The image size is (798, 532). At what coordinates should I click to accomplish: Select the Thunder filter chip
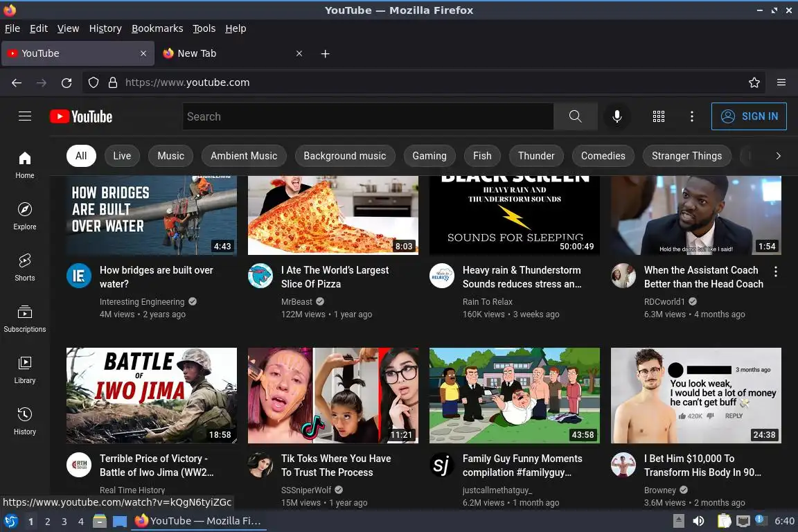(536, 156)
